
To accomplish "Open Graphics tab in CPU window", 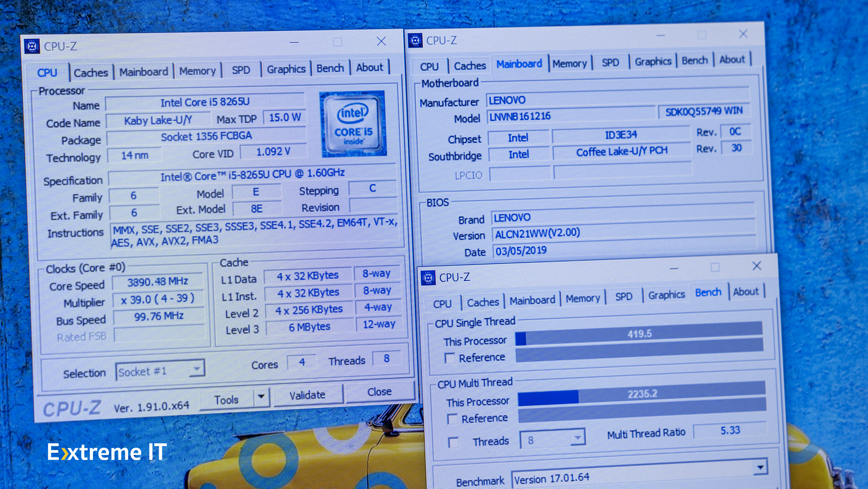I will click(286, 69).
